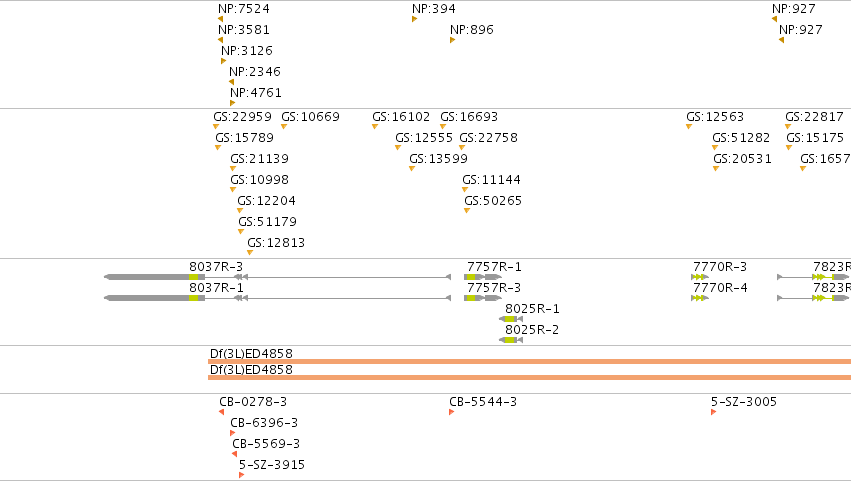The width and height of the screenshot is (851, 481).
Task: Select the 5-SZ-3005 insertion label
Action: coord(744,402)
